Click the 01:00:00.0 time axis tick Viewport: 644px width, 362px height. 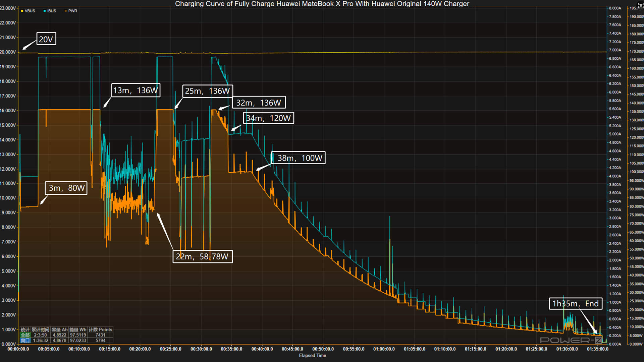tap(384, 349)
